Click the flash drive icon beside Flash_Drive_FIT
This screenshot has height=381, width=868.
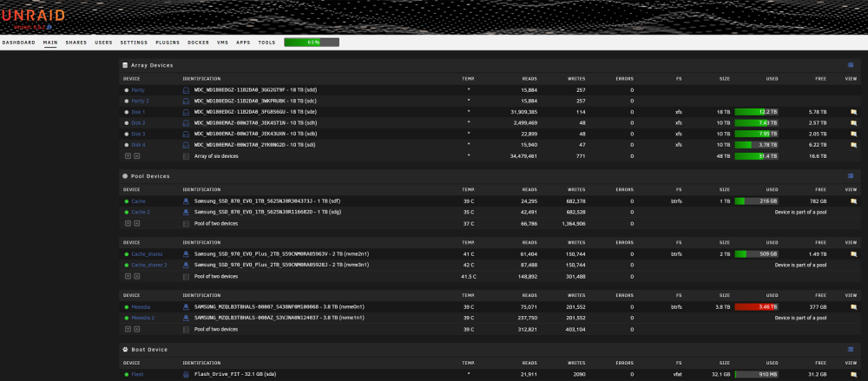186,374
